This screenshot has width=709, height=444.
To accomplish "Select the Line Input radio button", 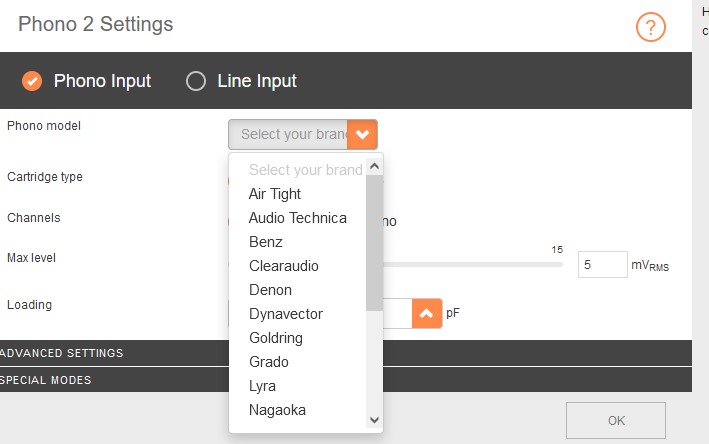I will (196, 81).
